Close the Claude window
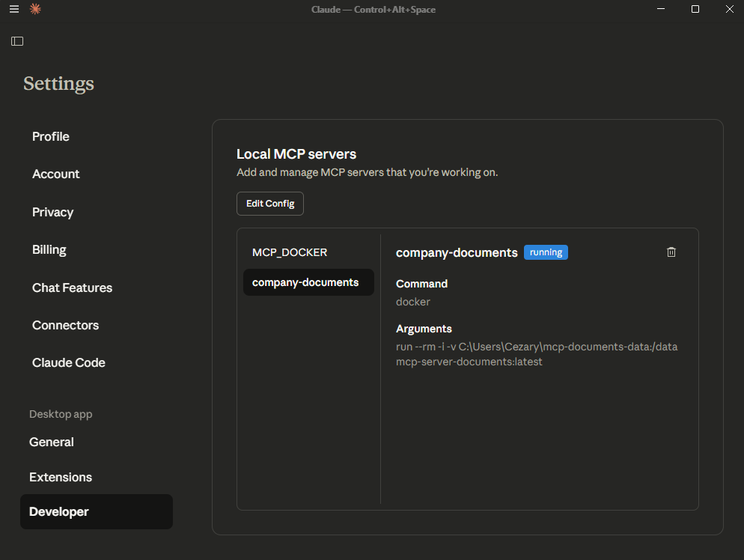 pyautogui.click(x=730, y=9)
